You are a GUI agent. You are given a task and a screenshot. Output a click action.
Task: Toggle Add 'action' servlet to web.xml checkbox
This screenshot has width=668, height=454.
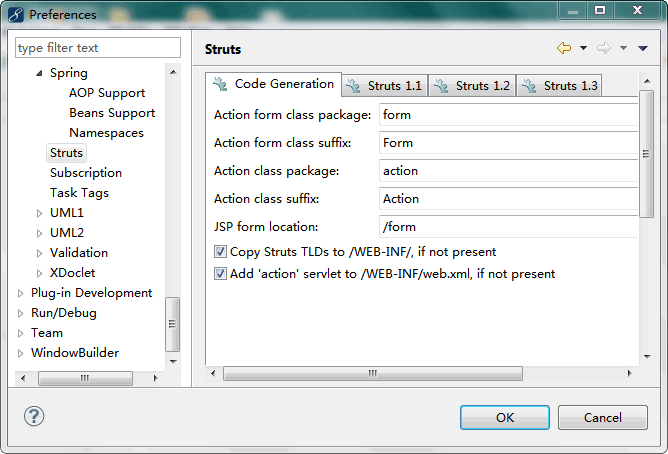click(220, 273)
